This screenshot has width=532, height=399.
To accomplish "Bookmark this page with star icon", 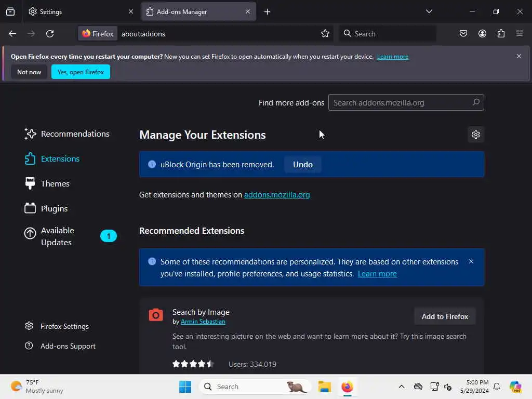I will (x=325, y=34).
